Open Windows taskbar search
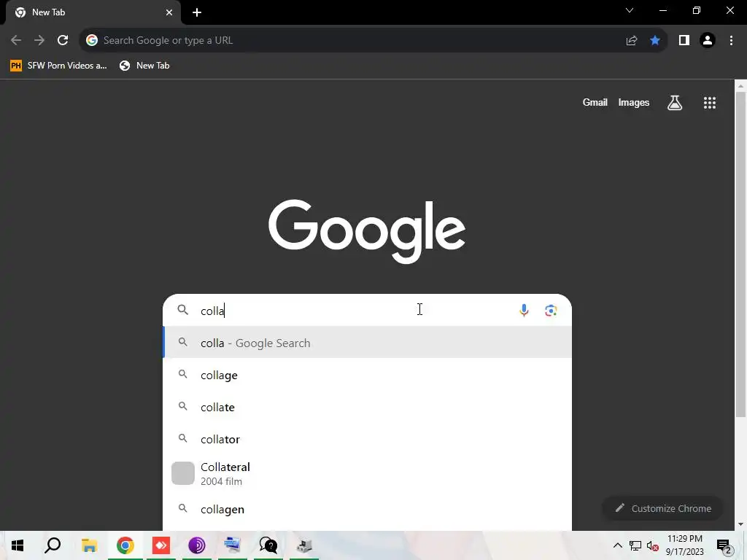 (53, 545)
